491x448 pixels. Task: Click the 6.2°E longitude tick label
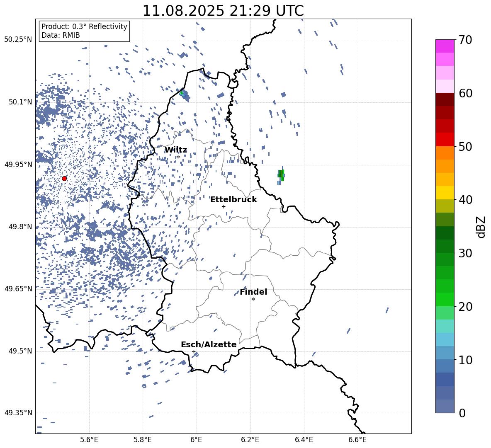pos(250,440)
